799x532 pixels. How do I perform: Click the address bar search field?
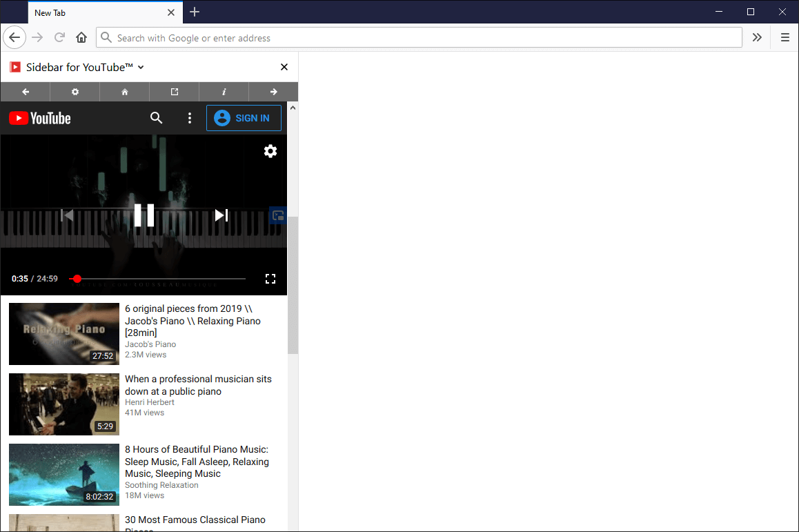419,38
